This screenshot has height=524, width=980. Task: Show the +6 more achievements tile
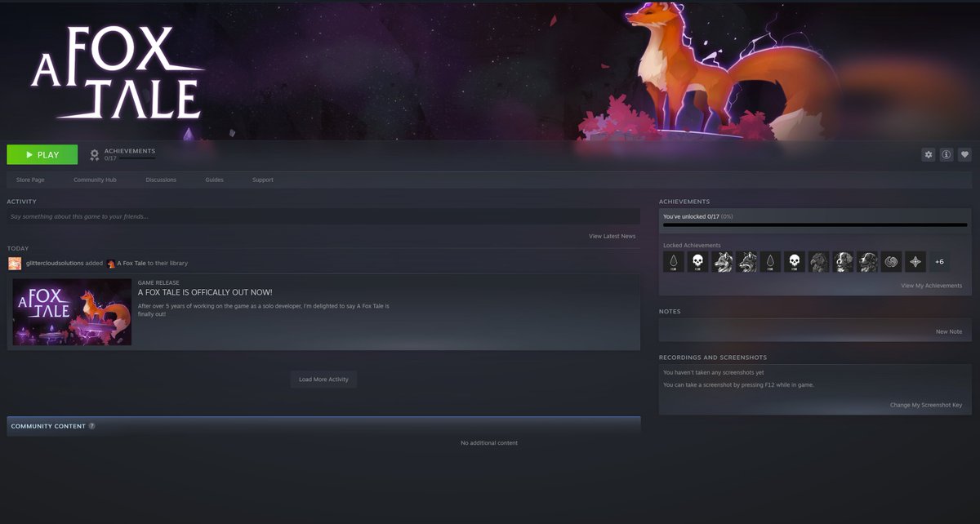coord(939,261)
